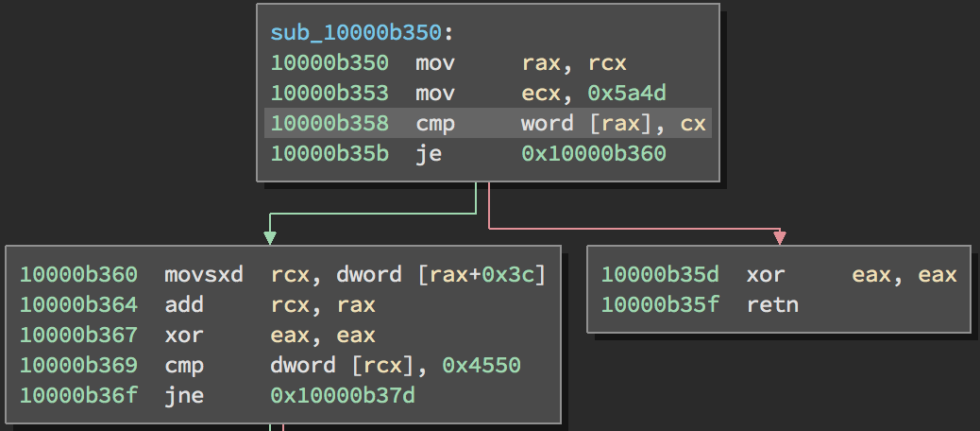980x431 pixels.
Task: Click address 10000b35f beside retn
Action: coord(660,305)
